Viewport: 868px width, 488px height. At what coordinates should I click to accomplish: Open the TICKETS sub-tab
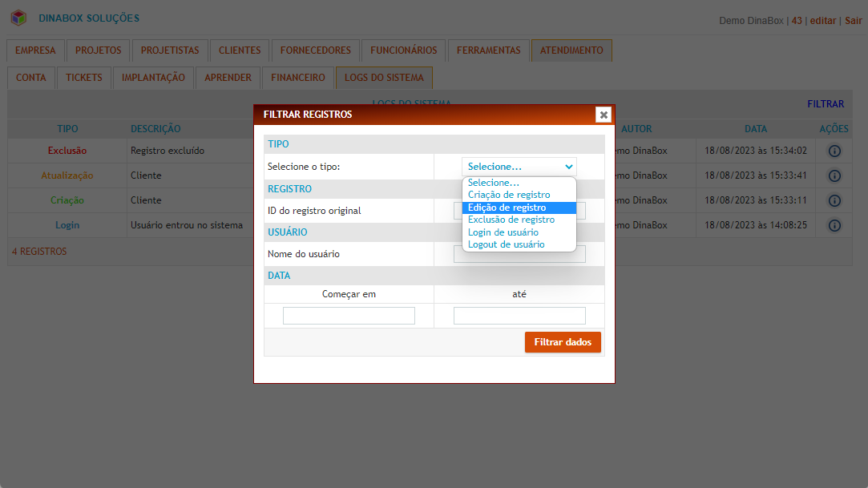[x=84, y=78]
